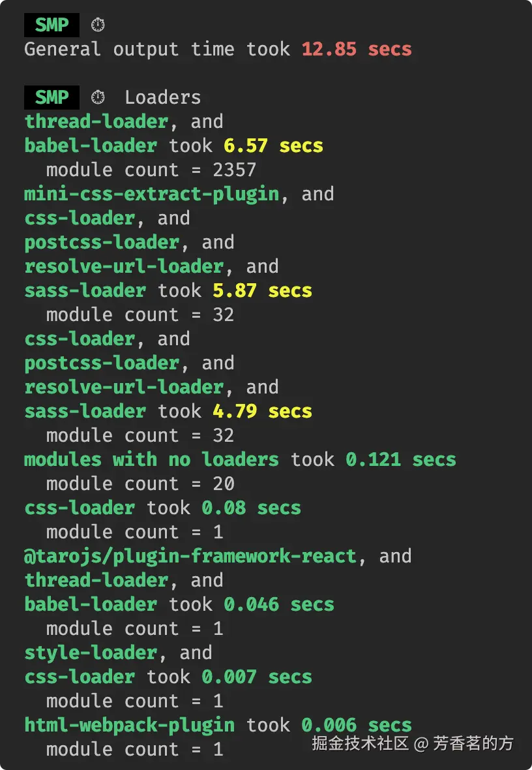Image resolution: width=532 pixels, height=770 pixels.
Task: Click the mini-css-extract-plugin entry
Action: [151, 194]
